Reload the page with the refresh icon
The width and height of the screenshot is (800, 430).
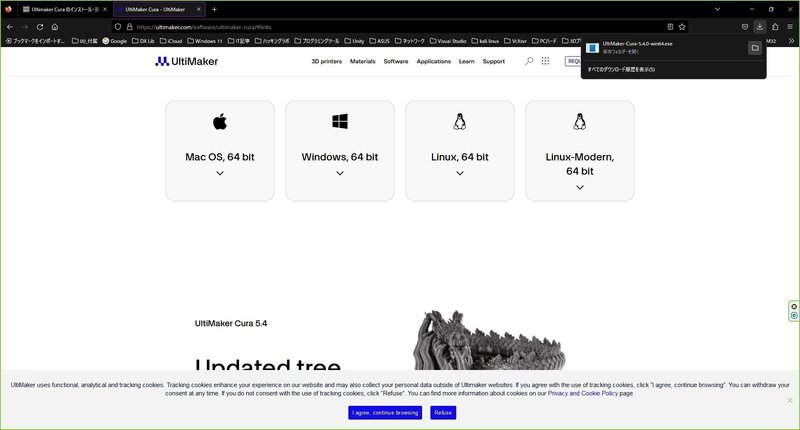[x=40, y=27]
